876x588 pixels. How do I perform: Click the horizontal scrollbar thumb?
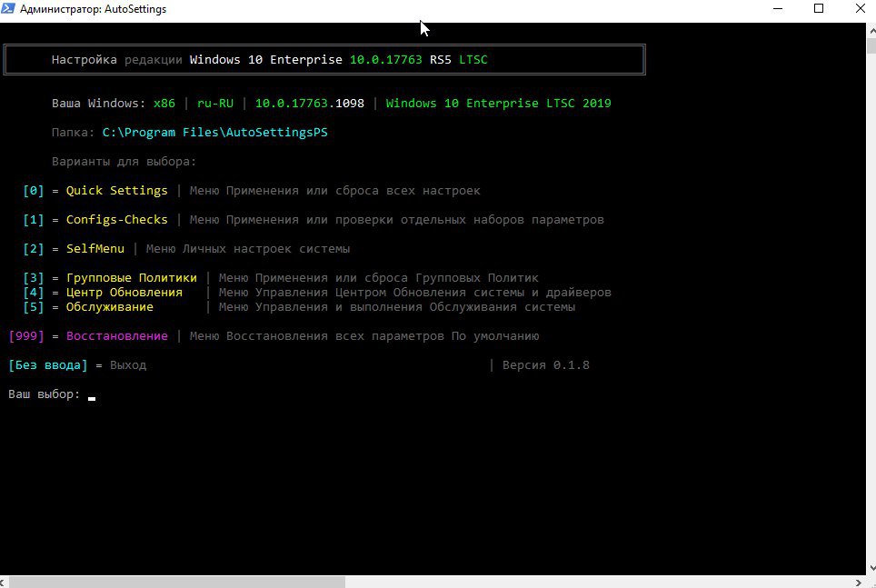pyautogui.click(x=177, y=582)
